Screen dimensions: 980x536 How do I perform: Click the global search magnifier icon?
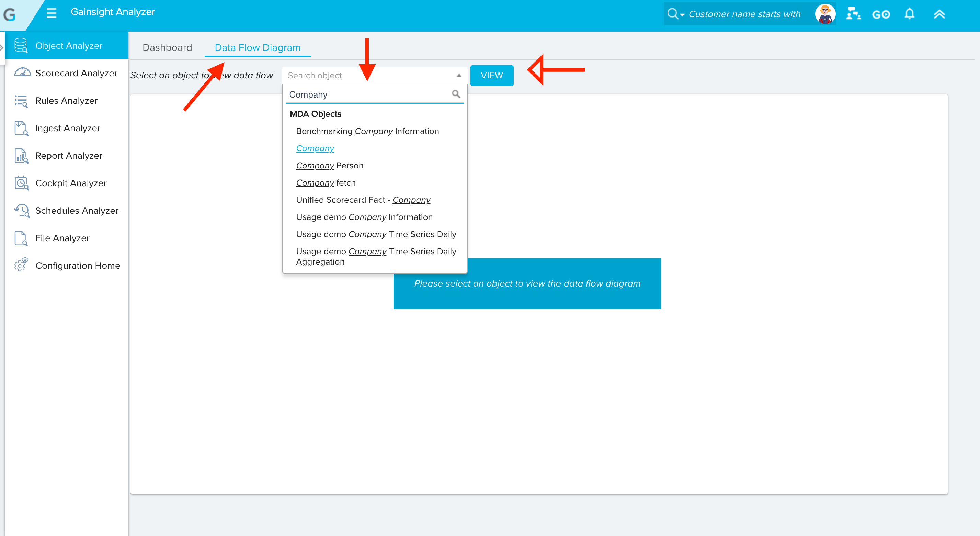click(672, 14)
